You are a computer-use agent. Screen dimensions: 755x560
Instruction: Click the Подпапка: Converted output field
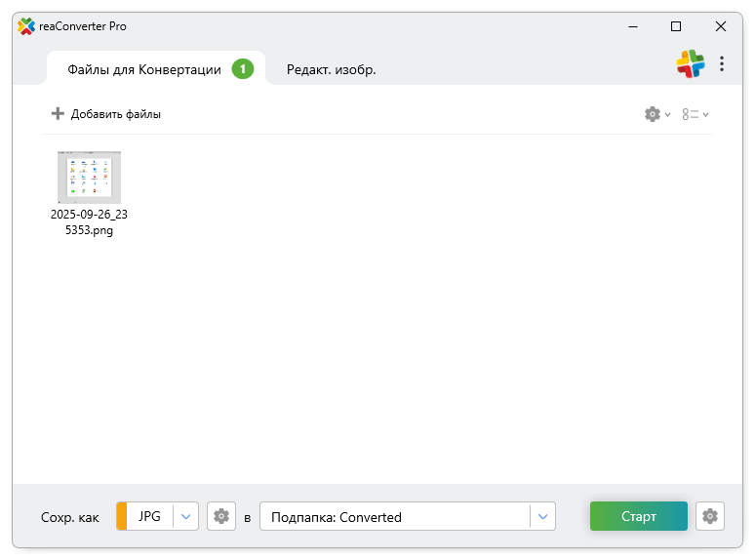[395, 517]
